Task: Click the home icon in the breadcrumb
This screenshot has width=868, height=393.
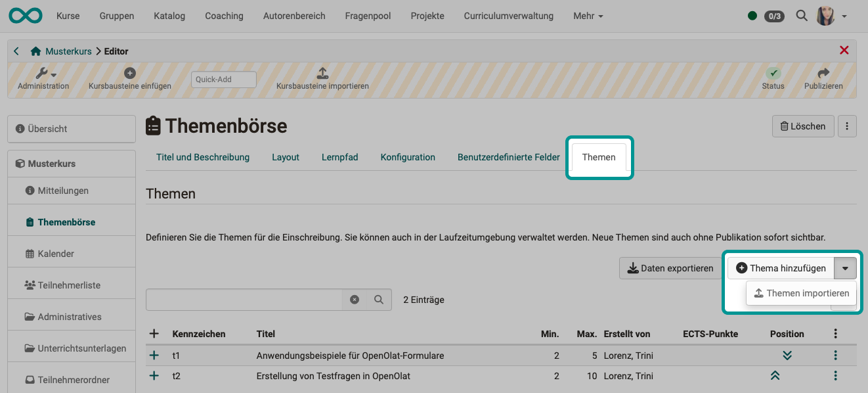Action: point(35,51)
